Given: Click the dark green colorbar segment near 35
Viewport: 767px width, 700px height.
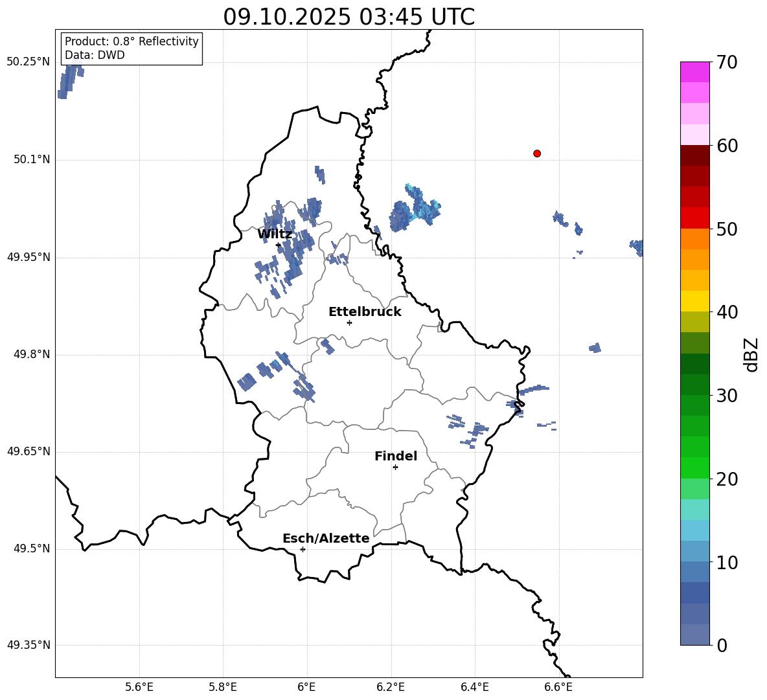Looking at the screenshot, I should pyautogui.click(x=694, y=364).
